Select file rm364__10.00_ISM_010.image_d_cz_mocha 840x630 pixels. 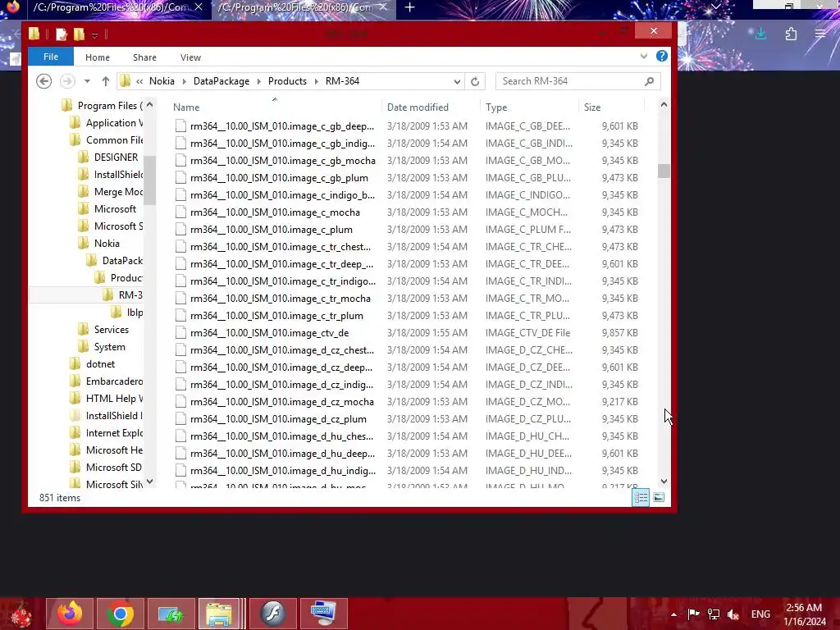pyautogui.click(x=282, y=402)
